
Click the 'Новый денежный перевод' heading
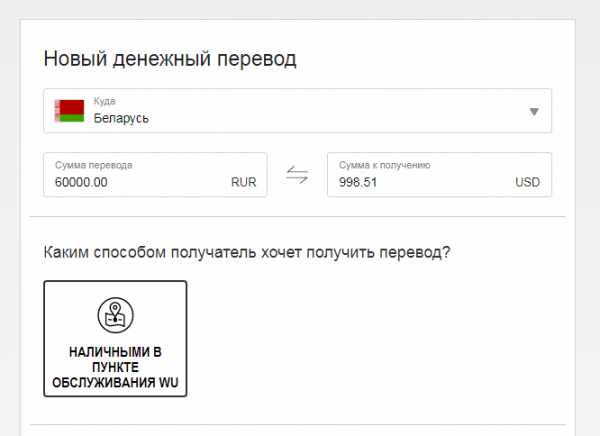(170, 58)
